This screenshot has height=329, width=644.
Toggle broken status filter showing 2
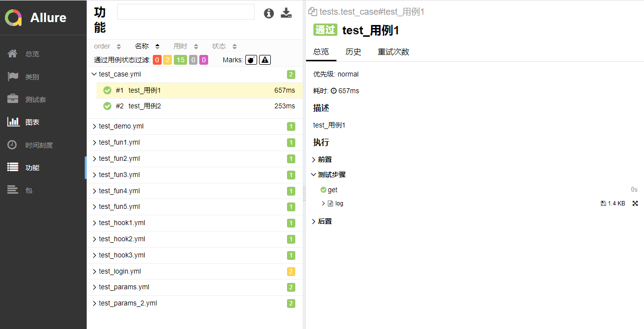167,60
